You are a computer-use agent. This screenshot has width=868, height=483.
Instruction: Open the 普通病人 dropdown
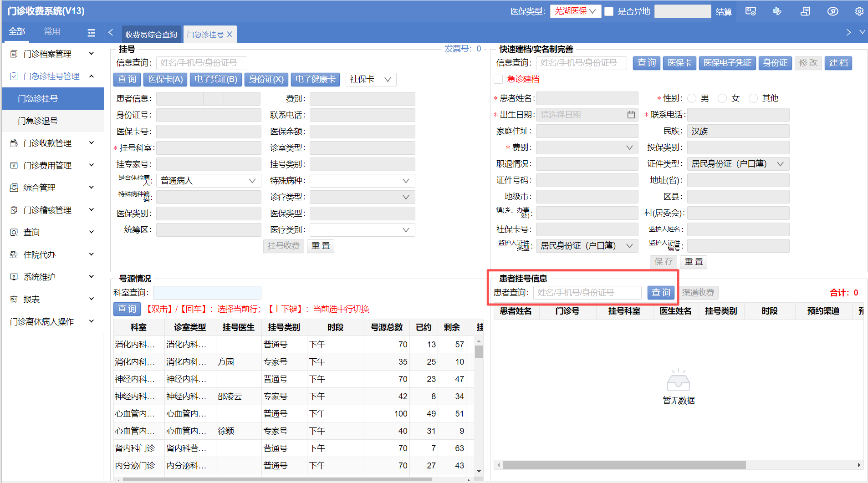pos(209,181)
